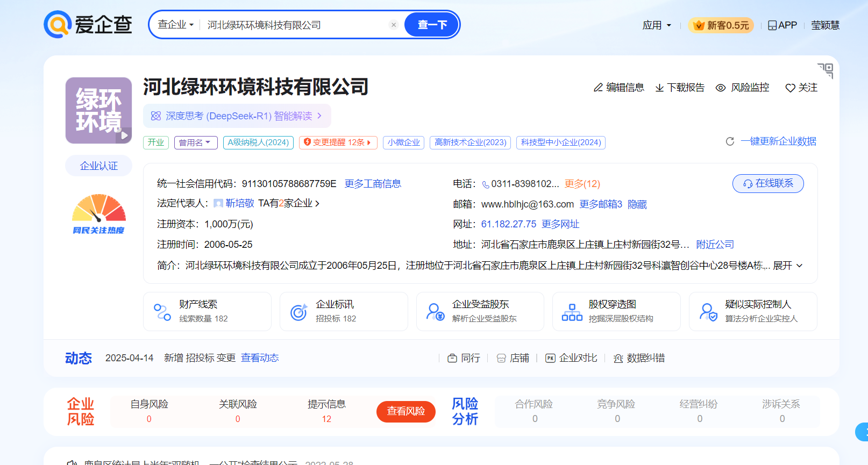
Task: Click 下载报告 download icon
Action: pyautogui.click(x=659, y=88)
